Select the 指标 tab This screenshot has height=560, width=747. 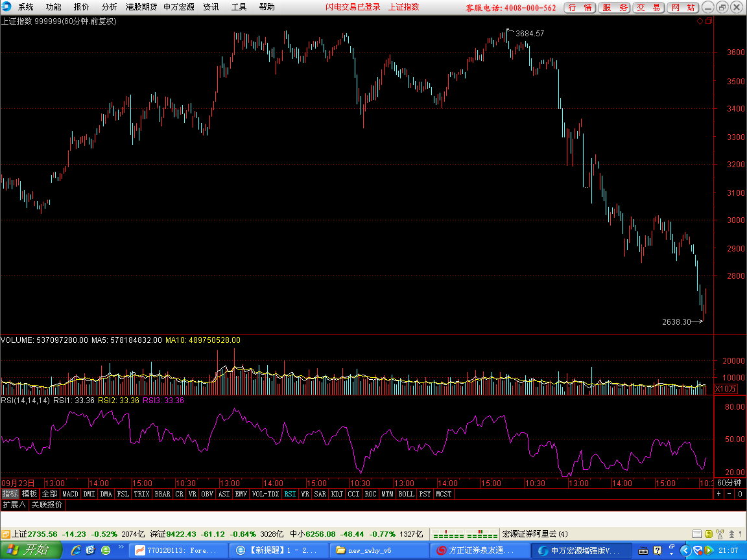pyautogui.click(x=10, y=494)
